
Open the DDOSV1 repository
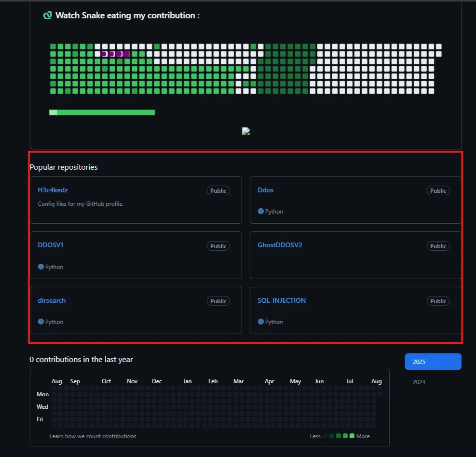click(50, 245)
